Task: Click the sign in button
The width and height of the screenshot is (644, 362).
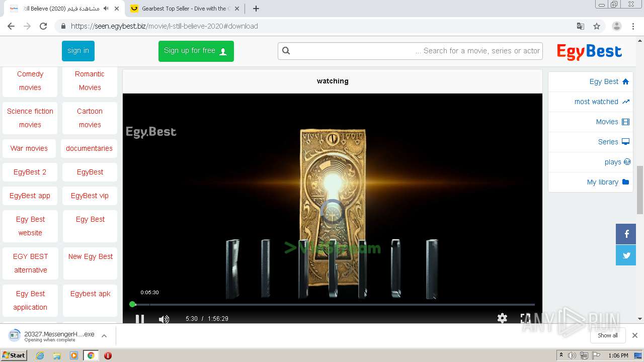Action: [78, 51]
